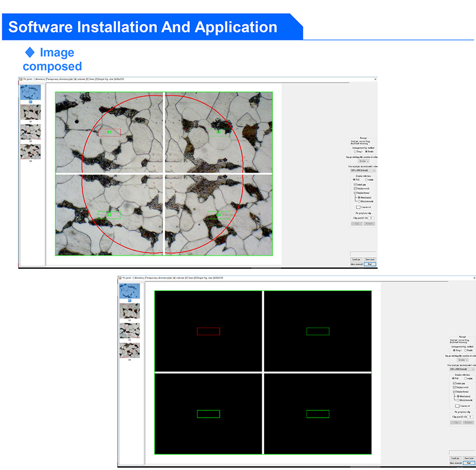Viewport: 476px width, 470px height.
Task: Click the Exit button in microscope-image window
Action: (369, 264)
